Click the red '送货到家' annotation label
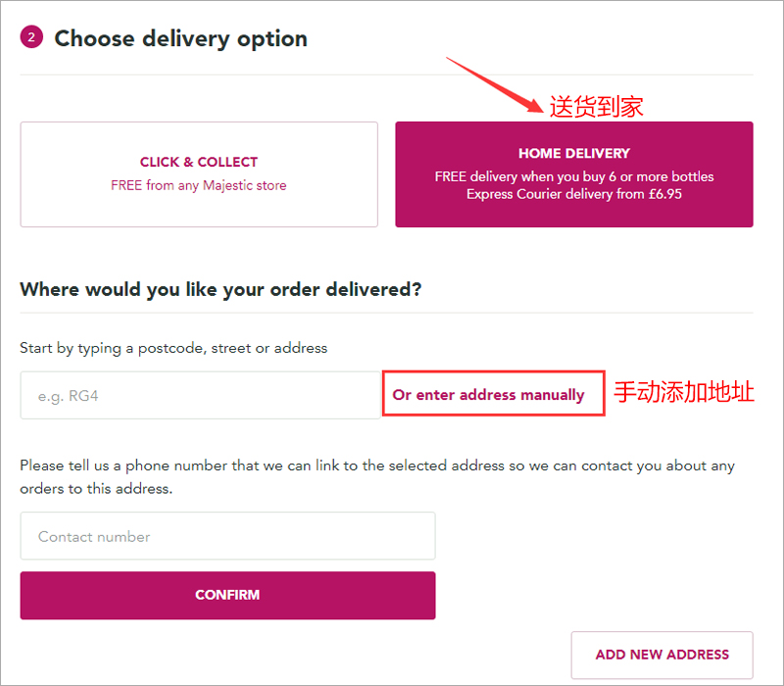Viewport: 784px width, 686px height. [597, 107]
